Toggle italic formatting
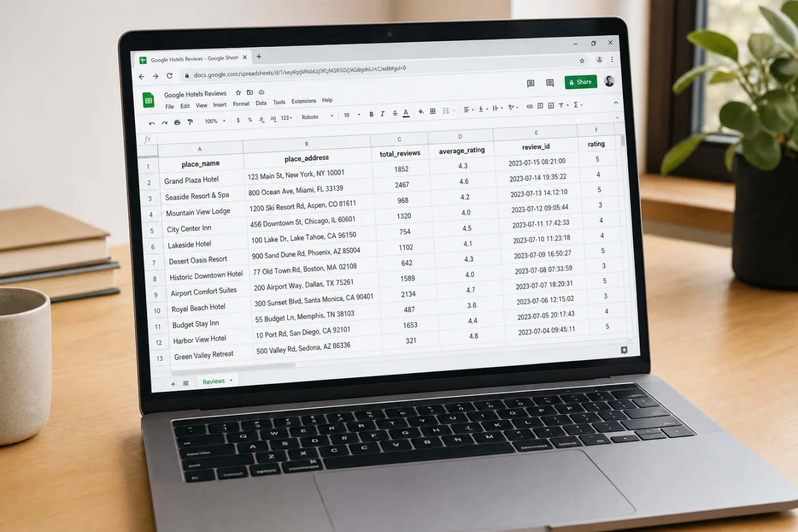Viewport: 798px width, 532px height. (382, 114)
